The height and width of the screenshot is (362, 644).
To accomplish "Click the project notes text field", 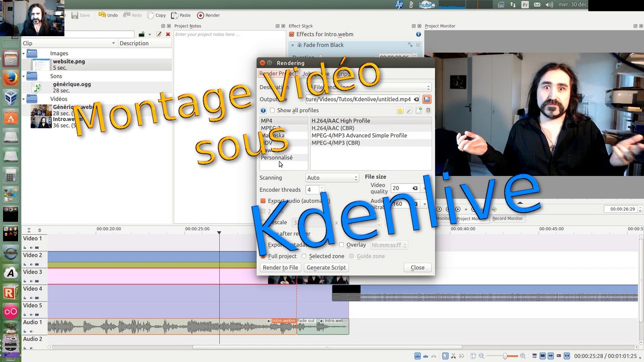I will point(229,127).
